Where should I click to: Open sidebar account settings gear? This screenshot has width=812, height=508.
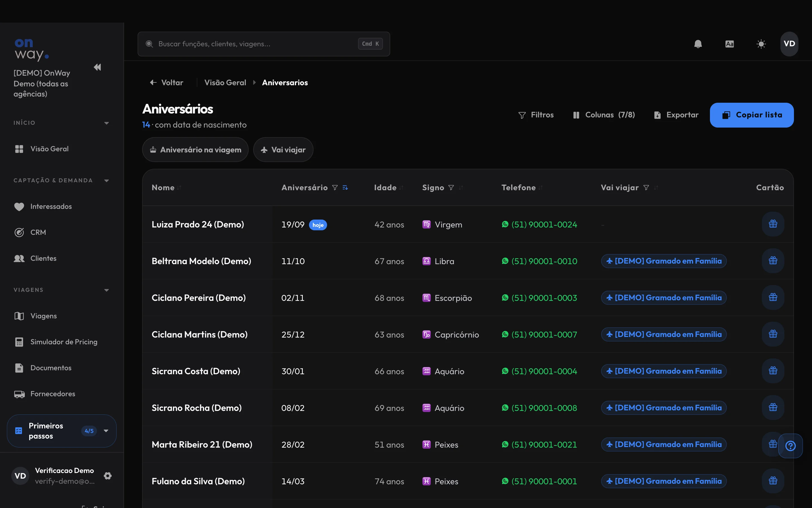click(108, 476)
